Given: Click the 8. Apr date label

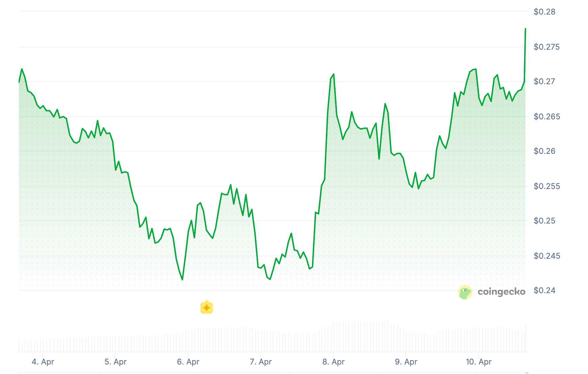Looking at the screenshot, I should pos(334,362).
